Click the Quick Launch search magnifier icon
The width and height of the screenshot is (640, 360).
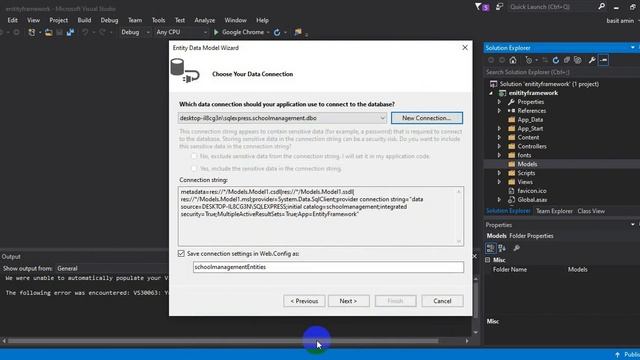coord(601,6)
